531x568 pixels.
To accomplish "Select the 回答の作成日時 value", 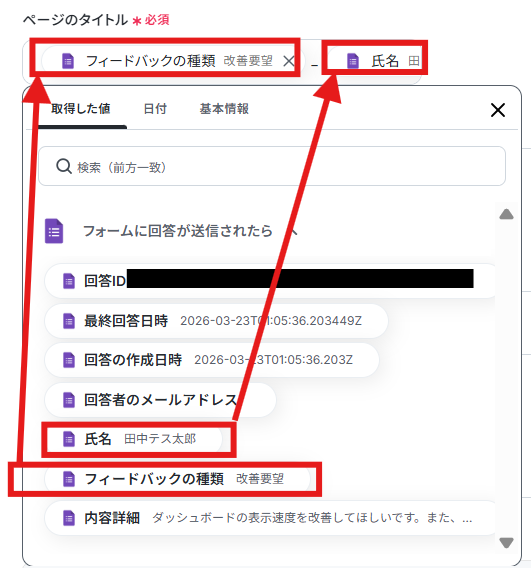I will tap(212, 360).
